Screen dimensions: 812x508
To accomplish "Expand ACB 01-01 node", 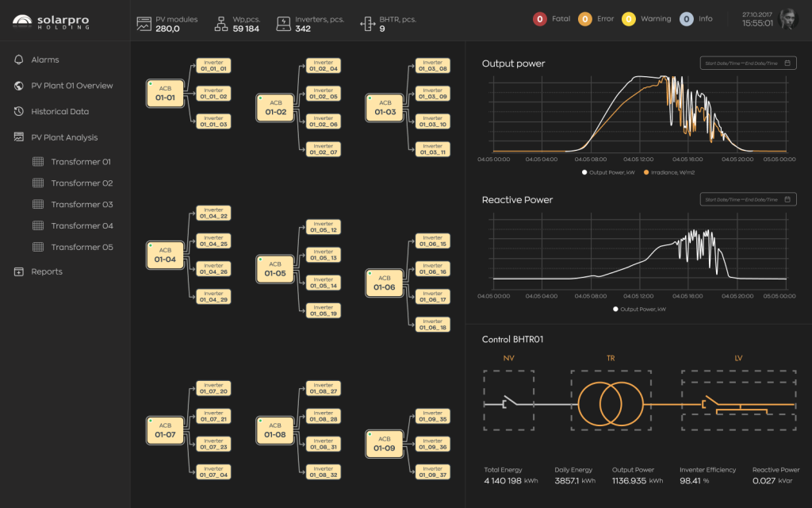I will 165,94.
